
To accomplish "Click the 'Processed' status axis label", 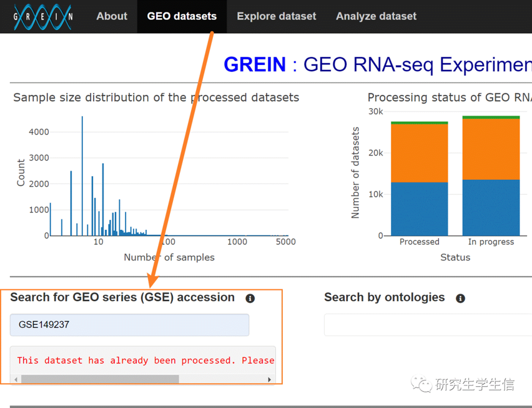I will pyautogui.click(x=419, y=242).
